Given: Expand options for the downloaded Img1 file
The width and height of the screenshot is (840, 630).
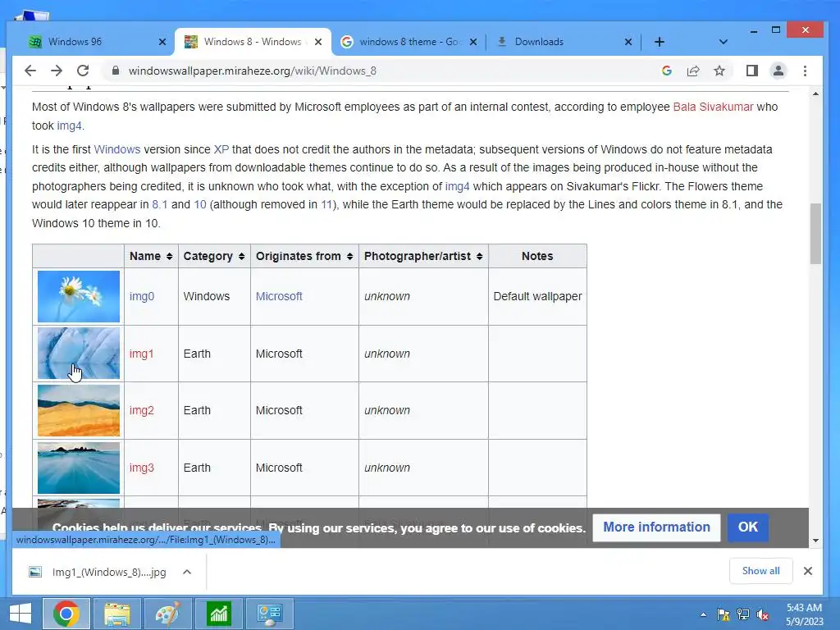Looking at the screenshot, I should tap(187, 572).
